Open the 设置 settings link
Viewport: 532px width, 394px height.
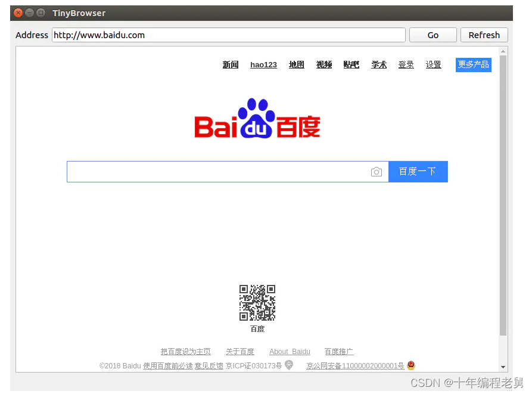[434, 65]
